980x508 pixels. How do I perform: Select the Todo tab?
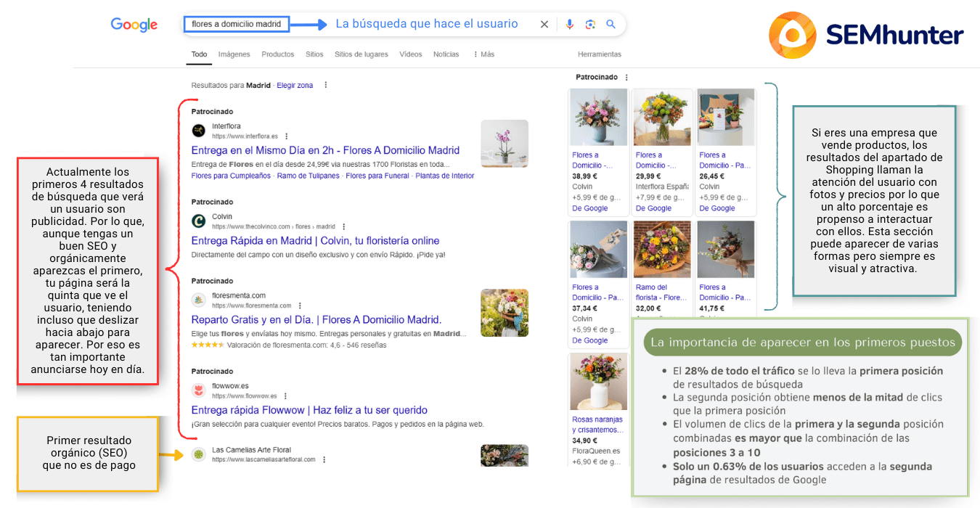(199, 54)
